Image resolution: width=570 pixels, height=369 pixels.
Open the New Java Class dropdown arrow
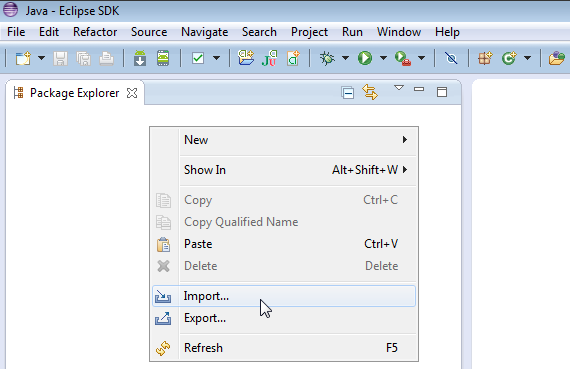(x=527, y=58)
